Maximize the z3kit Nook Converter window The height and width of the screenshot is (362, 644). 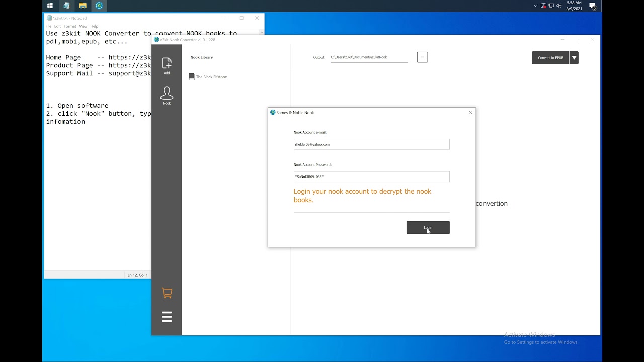point(577,40)
